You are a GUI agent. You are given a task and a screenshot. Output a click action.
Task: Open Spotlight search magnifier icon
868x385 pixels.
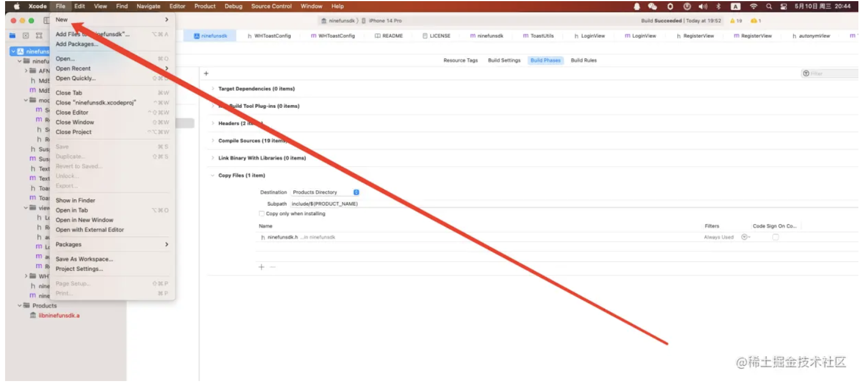point(769,6)
